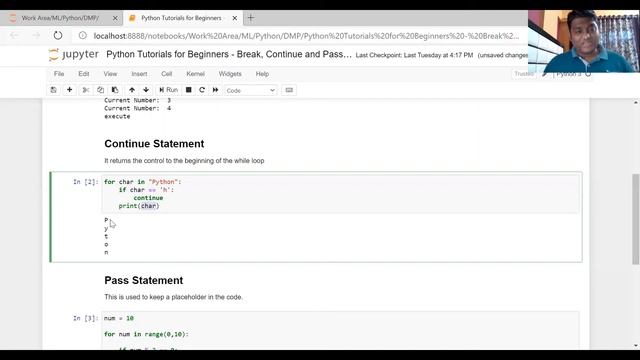Image resolution: width=640 pixels, height=360 pixels.
Task: Focus the localhost:8888 address bar
Action: click(x=306, y=36)
